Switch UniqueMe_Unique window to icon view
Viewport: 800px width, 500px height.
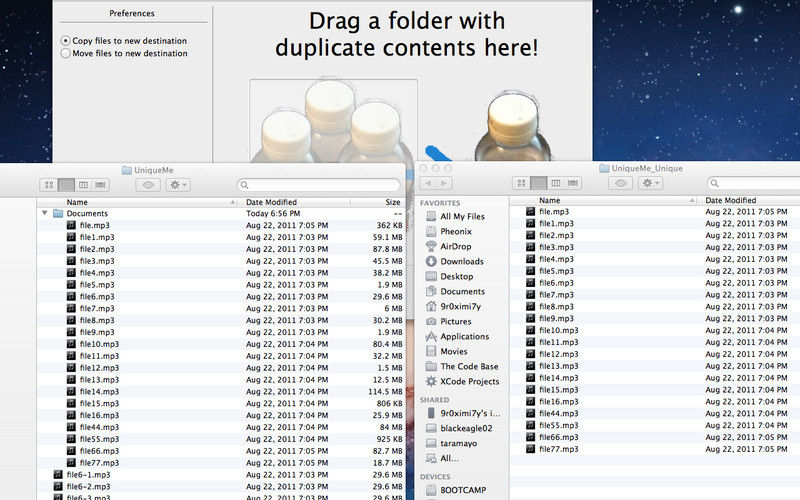521,183
